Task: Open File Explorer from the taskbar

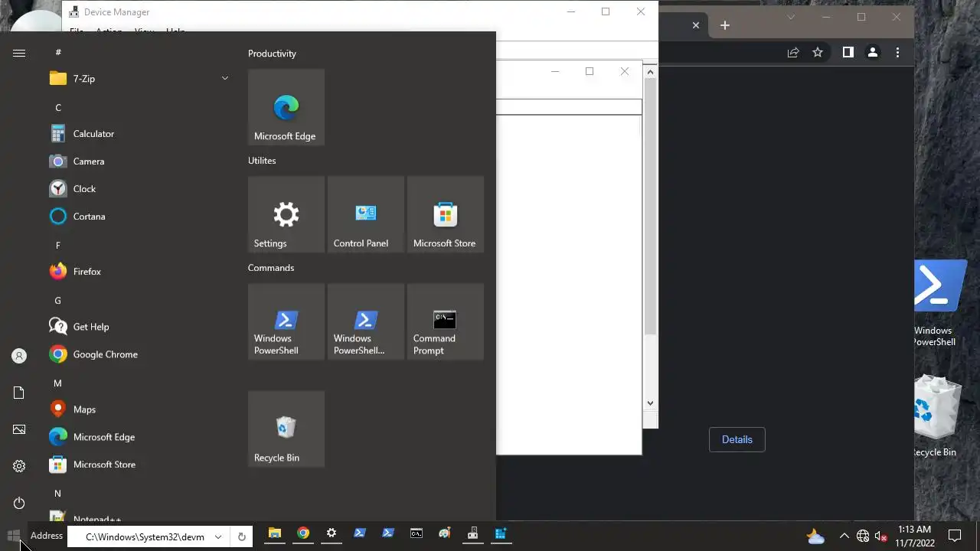Action: pos(275,534)
